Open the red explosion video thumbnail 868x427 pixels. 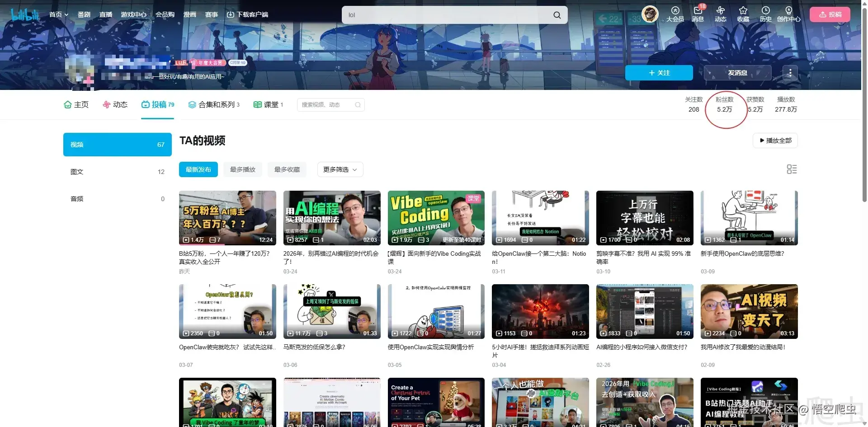click(540, 311)
